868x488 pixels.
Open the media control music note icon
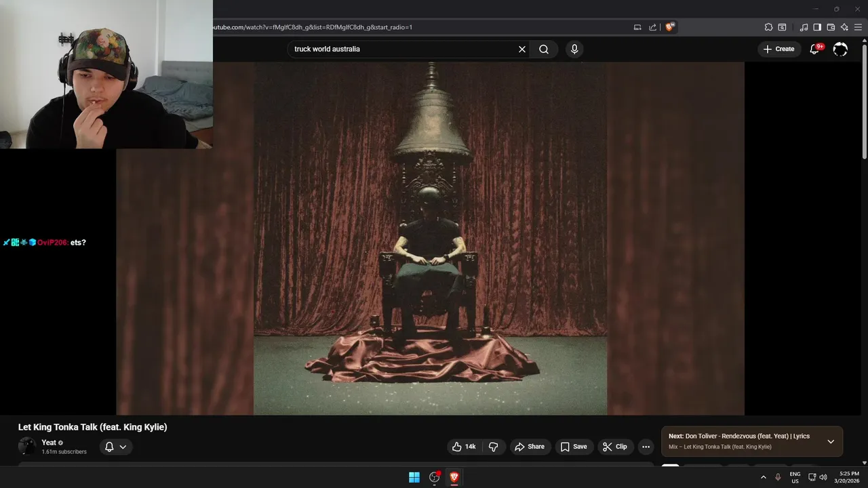[804, 27]
